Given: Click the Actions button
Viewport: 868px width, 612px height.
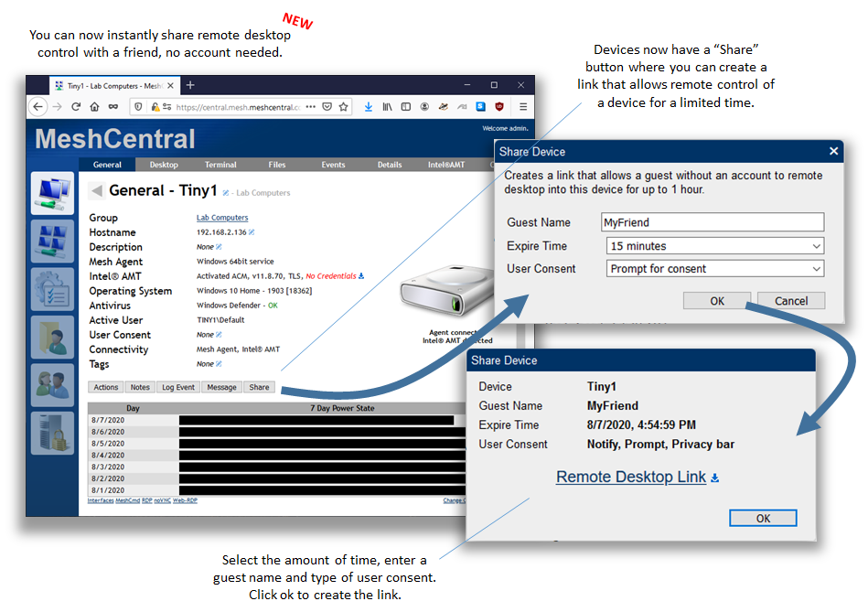Looking at the screenshot, I should pos(106,387).
